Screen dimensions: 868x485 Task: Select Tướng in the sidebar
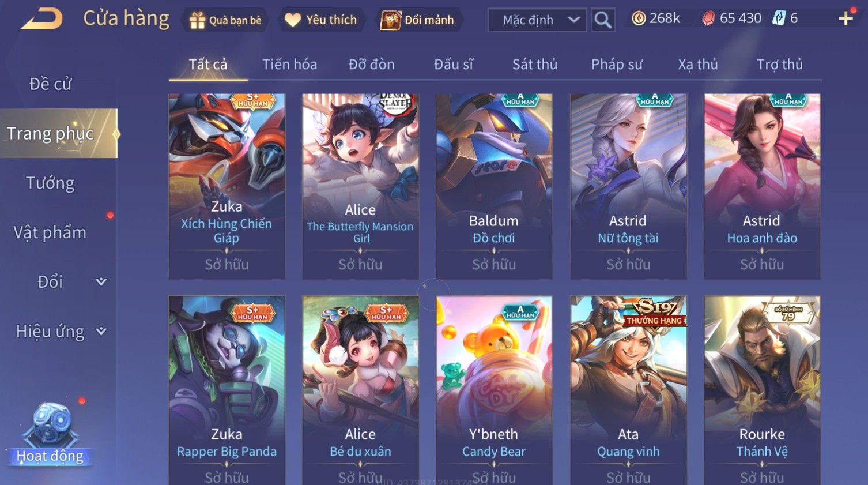coord(51,183)
